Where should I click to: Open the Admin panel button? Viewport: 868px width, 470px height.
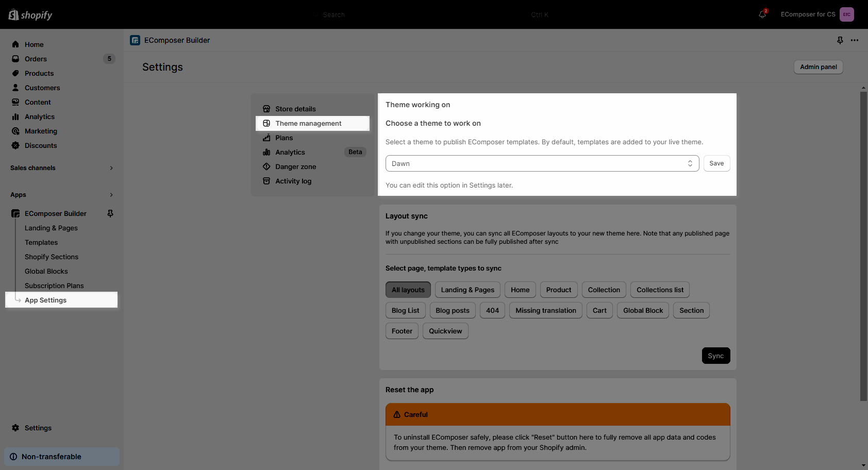click(x=819, y=67)
